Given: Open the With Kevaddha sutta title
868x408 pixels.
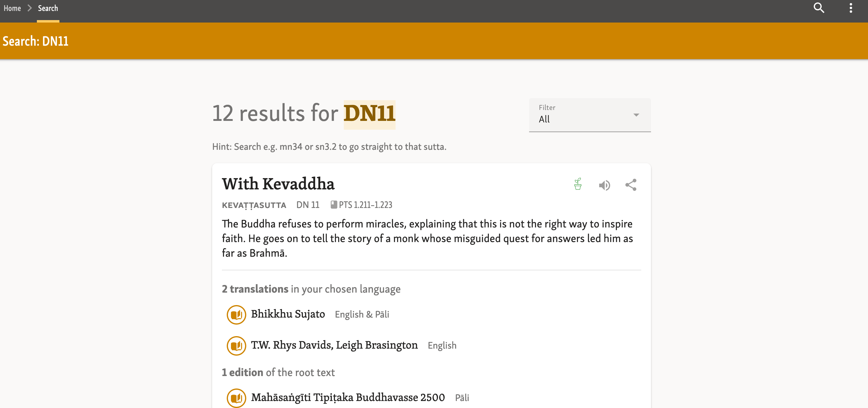Looking at the screenshot, I should coord(278,184).
